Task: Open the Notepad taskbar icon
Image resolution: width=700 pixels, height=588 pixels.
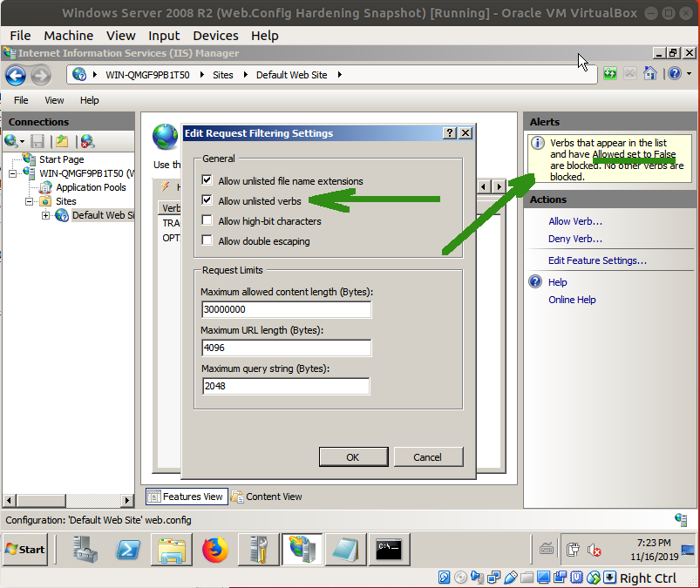Action: coord(345,550)
